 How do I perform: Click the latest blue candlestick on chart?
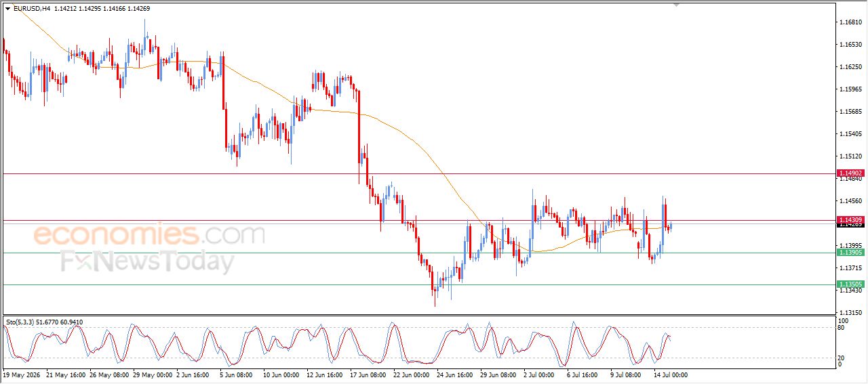tap(671, 226)
